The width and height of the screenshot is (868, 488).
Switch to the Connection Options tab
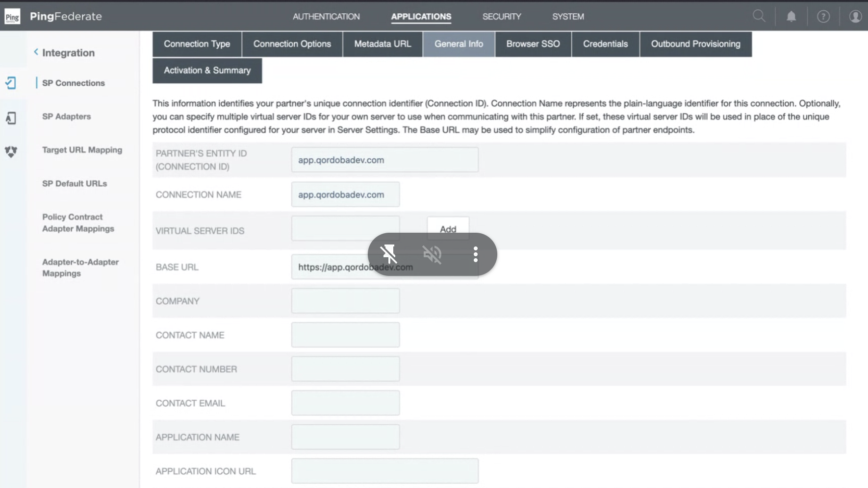292,44
